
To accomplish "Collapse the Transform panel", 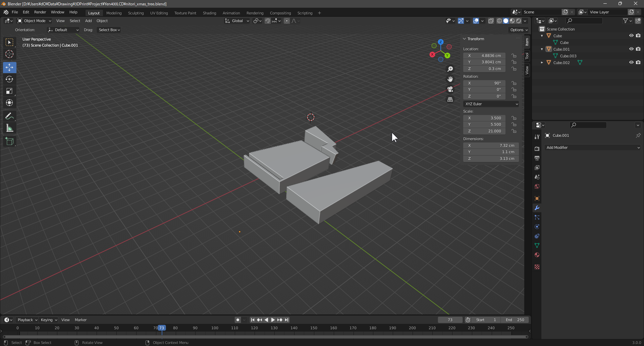I will click(465, 39).
